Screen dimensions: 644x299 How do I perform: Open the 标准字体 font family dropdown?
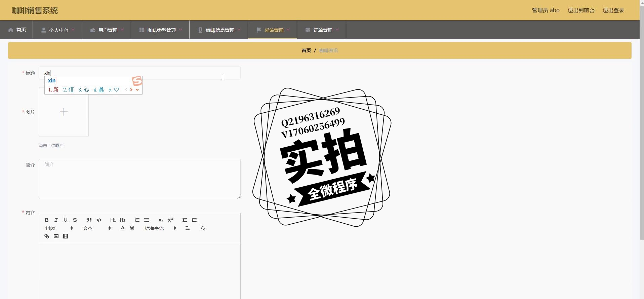[x=160, y=228]
